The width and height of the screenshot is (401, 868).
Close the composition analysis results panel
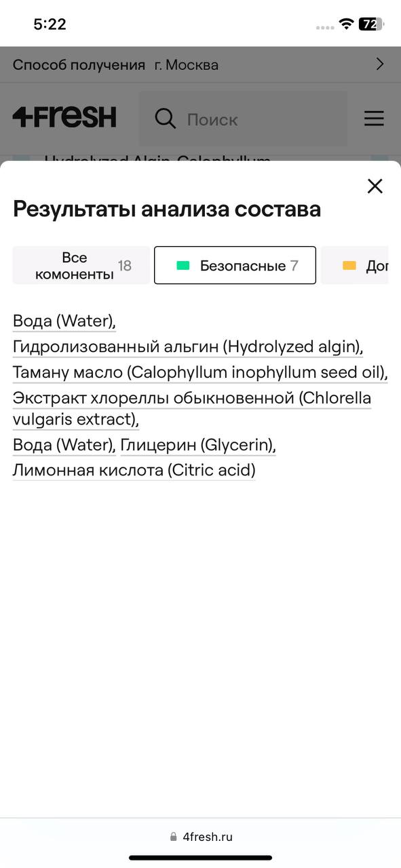tap(375, 186)
